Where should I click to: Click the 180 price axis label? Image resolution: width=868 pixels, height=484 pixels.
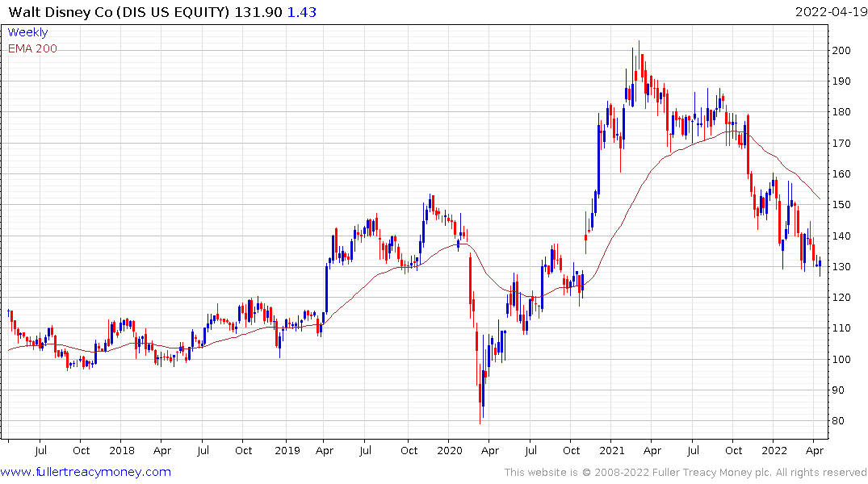841,112
